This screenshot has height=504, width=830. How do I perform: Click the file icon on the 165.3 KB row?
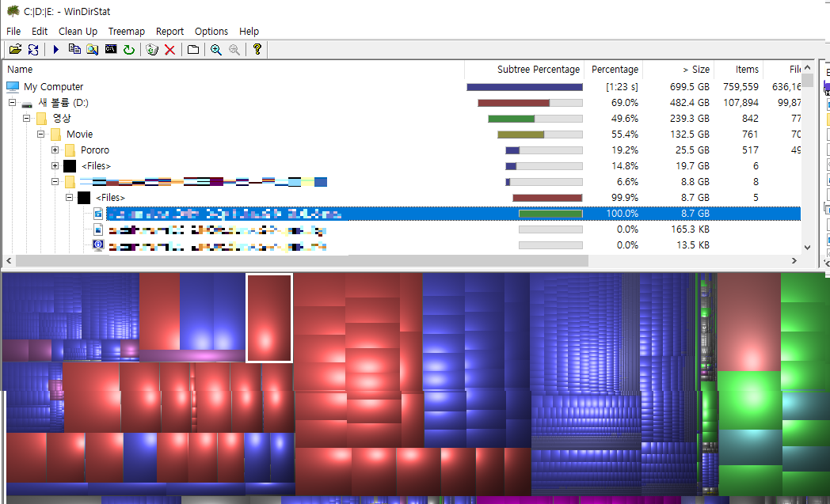pyautogui.click(x=98, y=229)
